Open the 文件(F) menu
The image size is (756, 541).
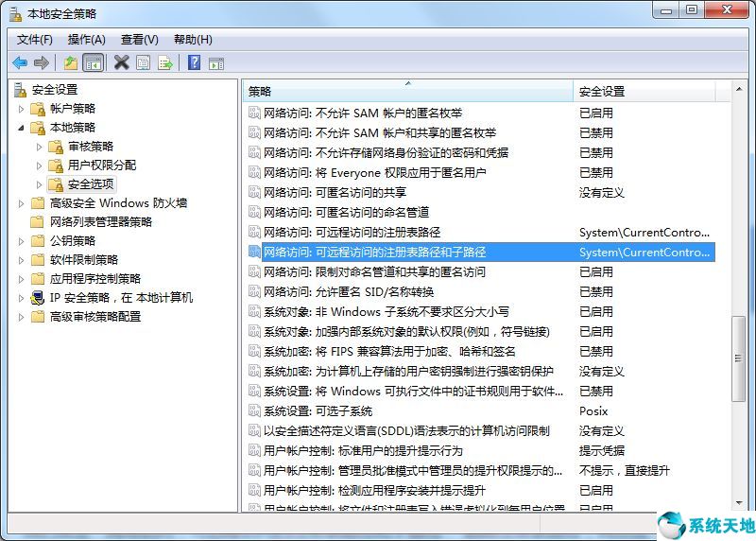pos(34,40)
